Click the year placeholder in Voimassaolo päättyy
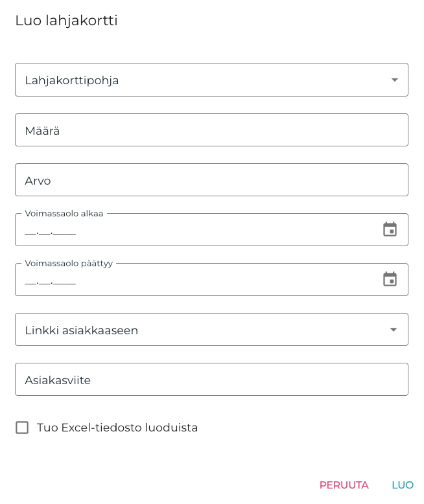The width and height of the screenshot is (424, 504). (x=65, y=281)
